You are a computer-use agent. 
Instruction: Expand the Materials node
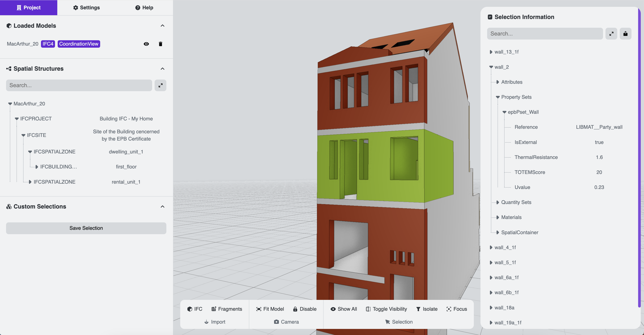(498, 217)
